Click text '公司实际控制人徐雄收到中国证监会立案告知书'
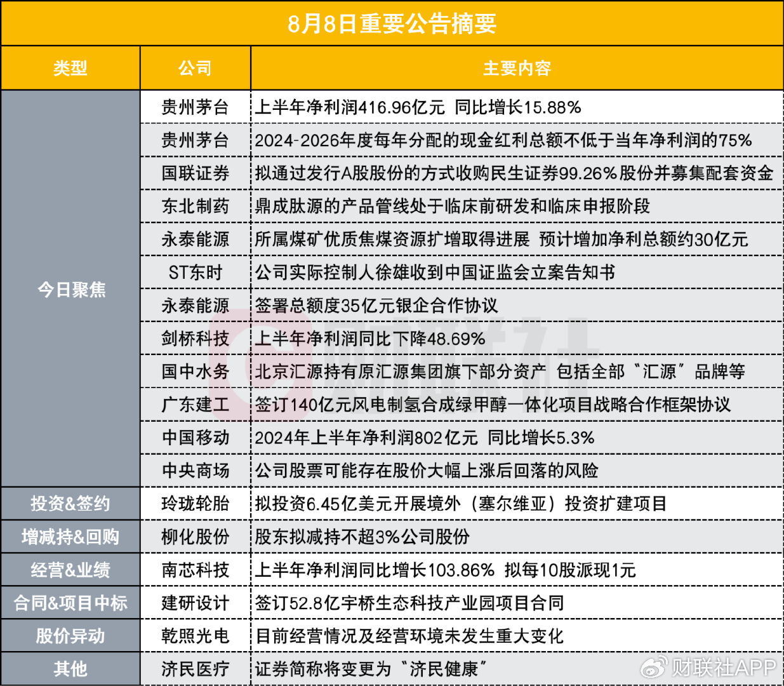 435,272
